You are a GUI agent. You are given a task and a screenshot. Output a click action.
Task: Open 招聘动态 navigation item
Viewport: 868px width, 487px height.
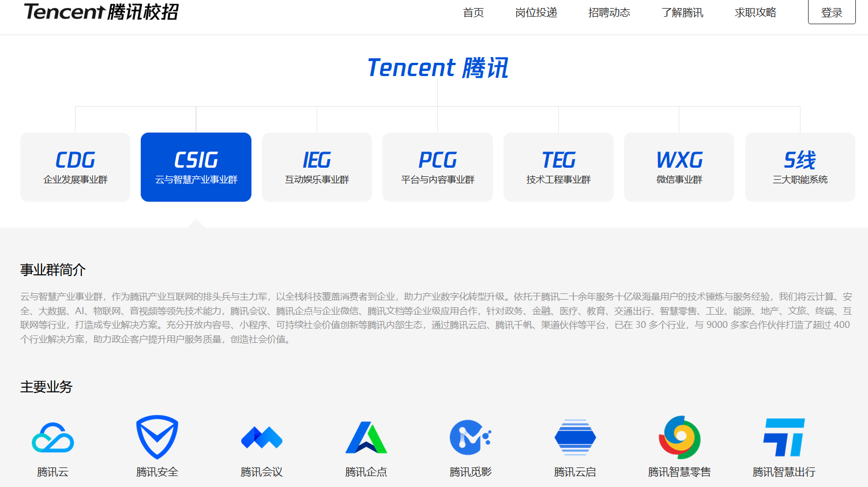pos(610,13)
